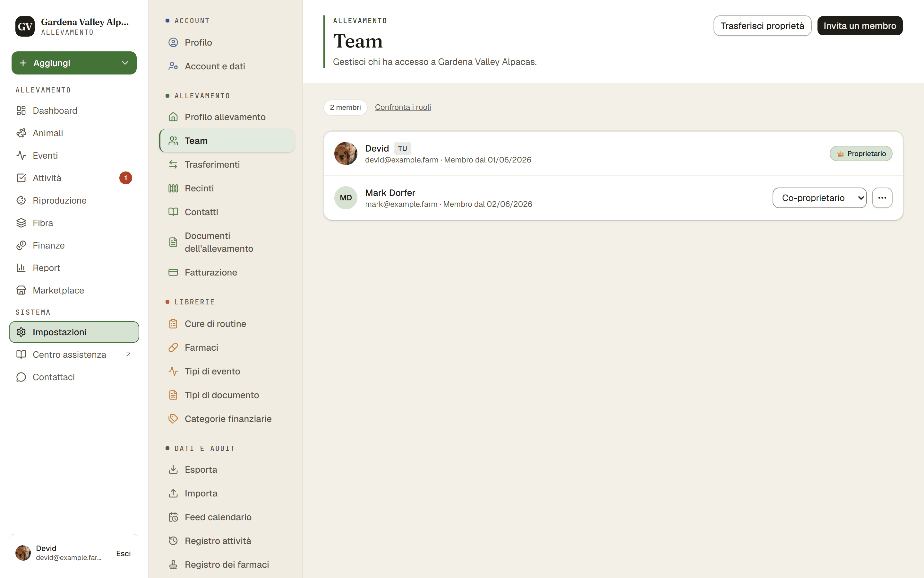Open Documenti dell'allevamento section
This screenshot has width=924, height=578.
(227, 242)
